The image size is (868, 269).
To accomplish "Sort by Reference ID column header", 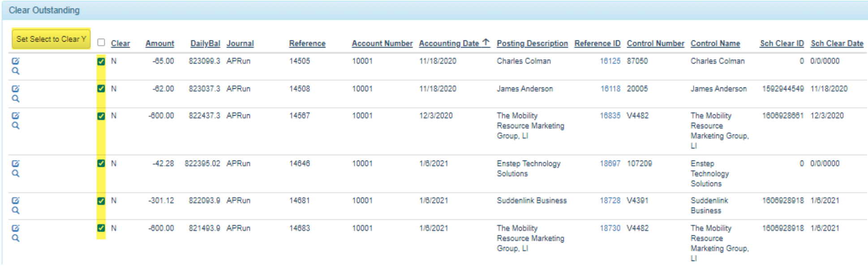I will pyautogui.click(x=597, y=43).
